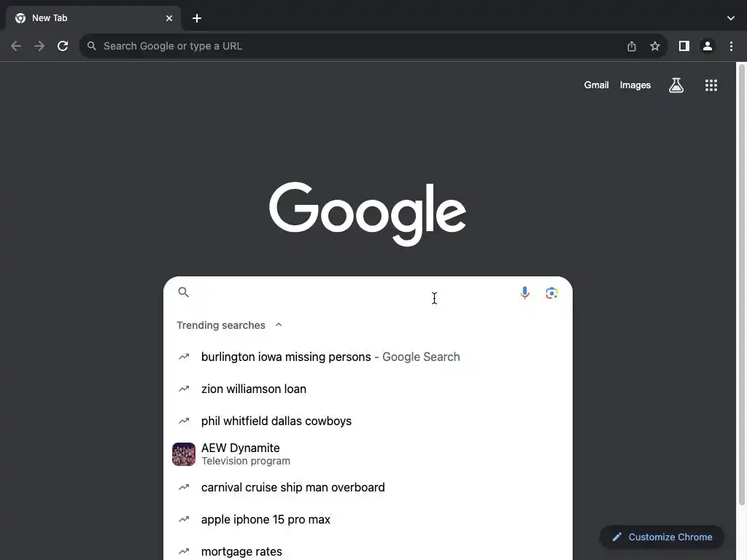Select suggestion zion williamson loan

(368, 389)
